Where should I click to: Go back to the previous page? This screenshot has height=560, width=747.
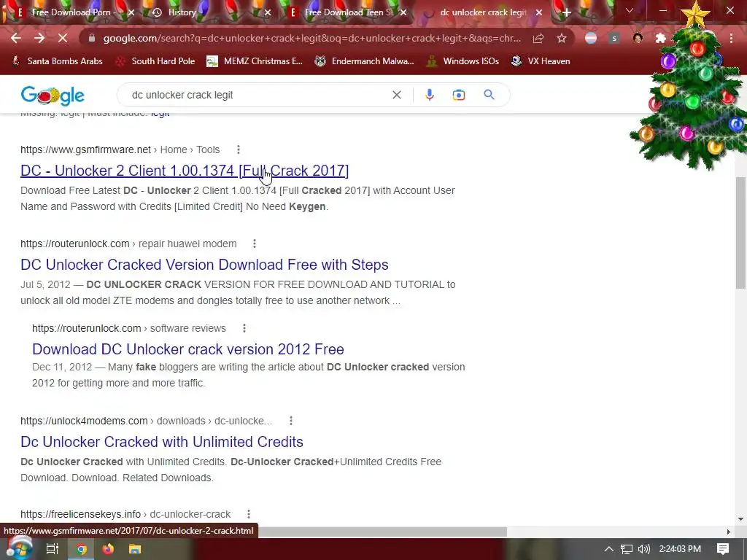click(16, 38)
